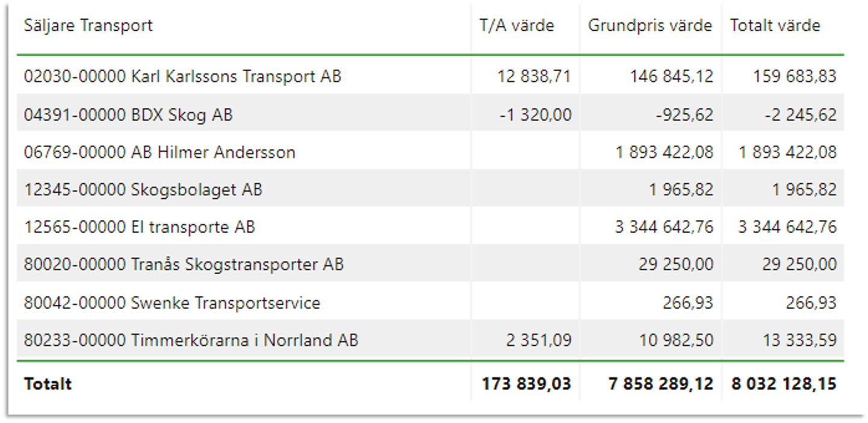
Task: Click the grand total 8 032 128,15
Action: tap(784, 384)
